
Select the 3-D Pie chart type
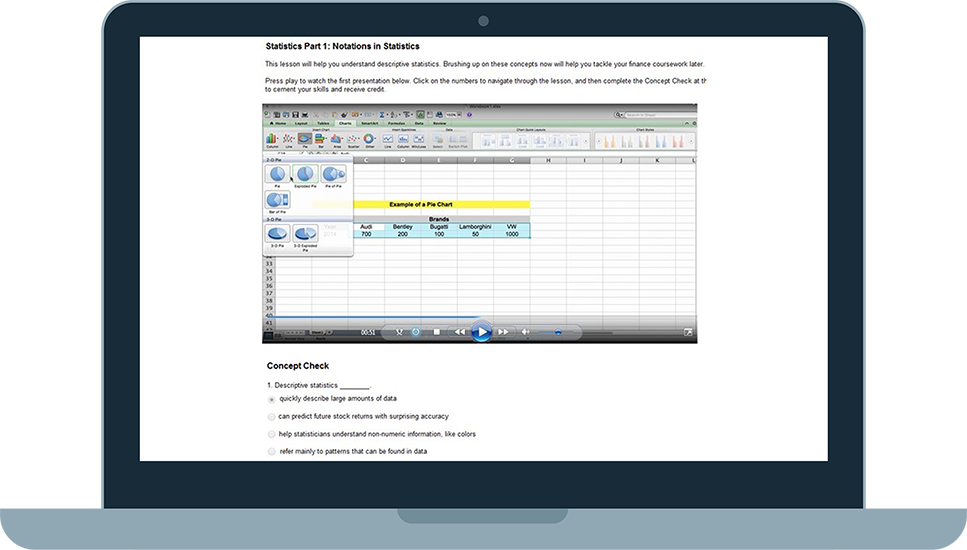click(278, 234)
